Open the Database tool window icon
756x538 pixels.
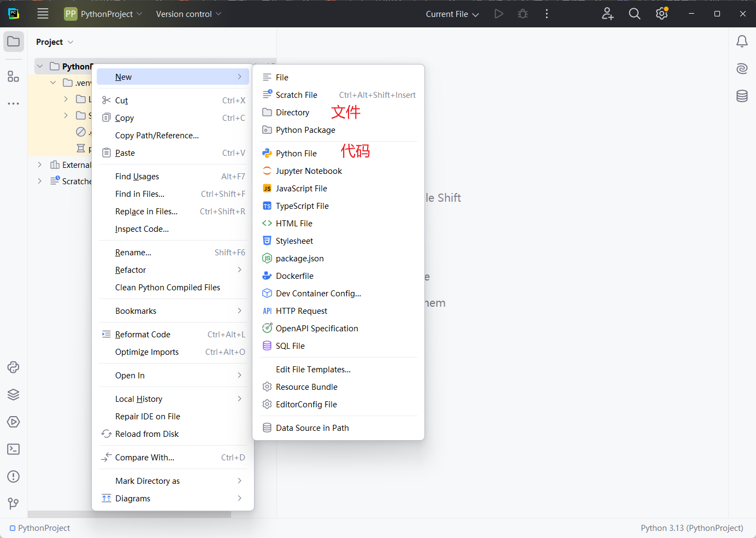tap(742, 96)
